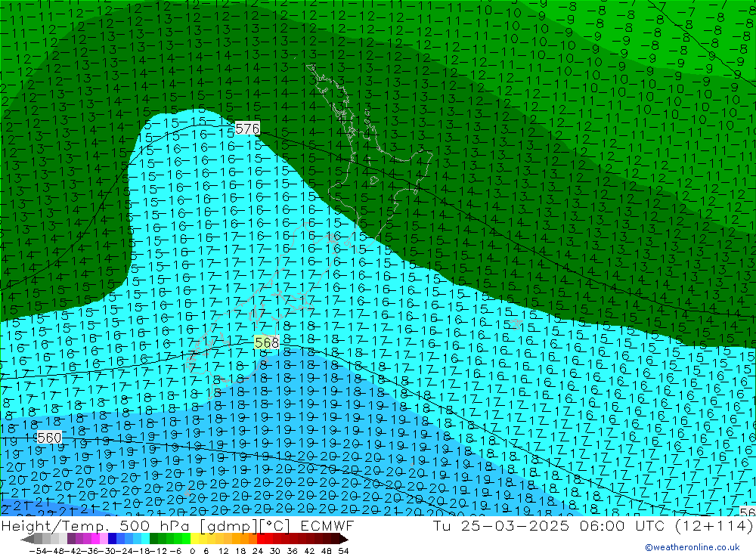The width and height of the screenshot is (756, 554).
Task: Click the 54 value at the legend's end
Action: (343, 550)
